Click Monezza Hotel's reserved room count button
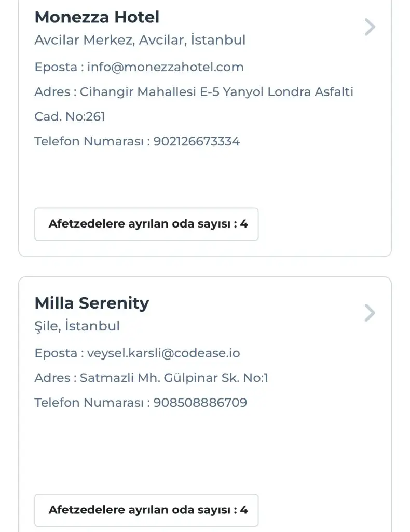Screen dimensions: 410x532 (x=146, y=224)
